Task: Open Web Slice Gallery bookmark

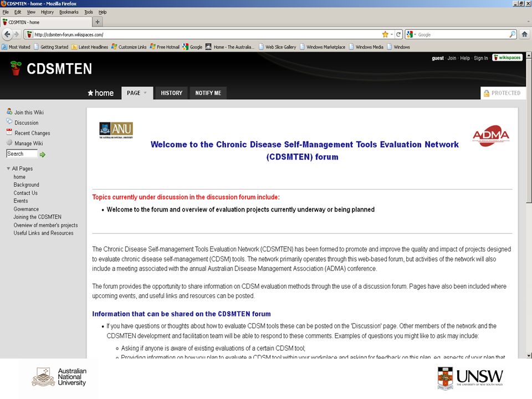Action: pos(277,47)
